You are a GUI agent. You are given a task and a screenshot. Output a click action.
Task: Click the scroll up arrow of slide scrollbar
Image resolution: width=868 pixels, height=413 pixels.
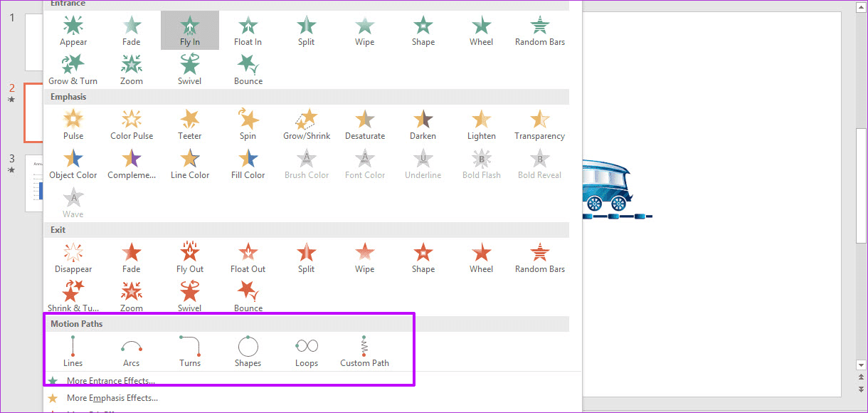[860, 6]
